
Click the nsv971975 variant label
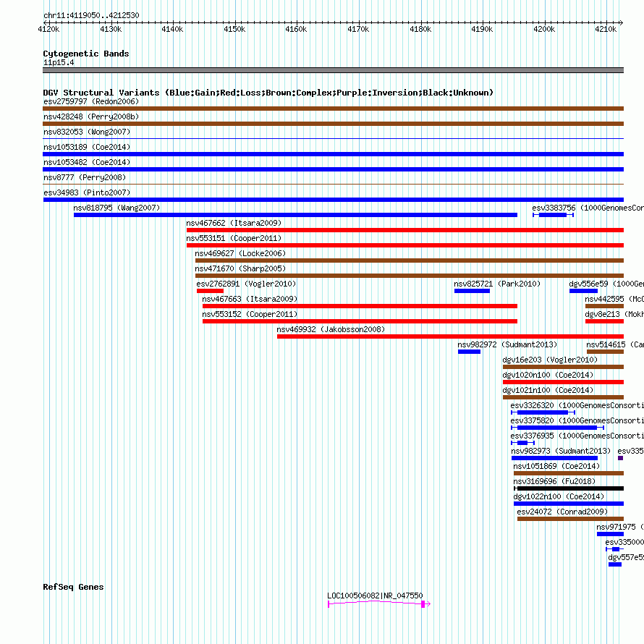620,527
